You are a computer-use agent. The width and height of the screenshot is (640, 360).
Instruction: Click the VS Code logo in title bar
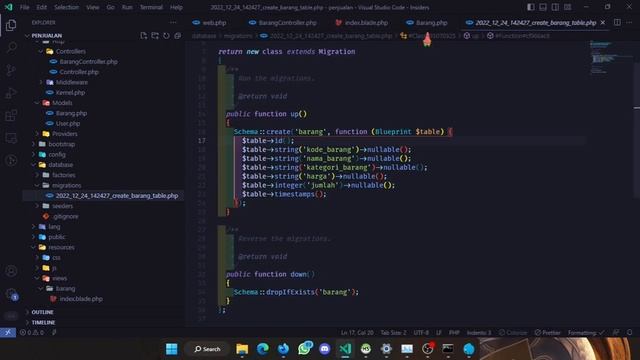8,7
